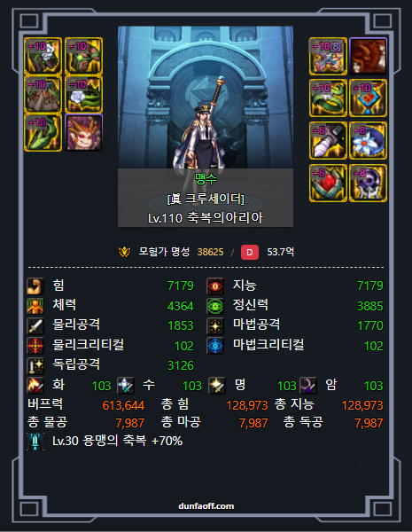Screen dimensions: 412x532
Task: Click the white rose belt +10 item
Action: click(83, 94)
